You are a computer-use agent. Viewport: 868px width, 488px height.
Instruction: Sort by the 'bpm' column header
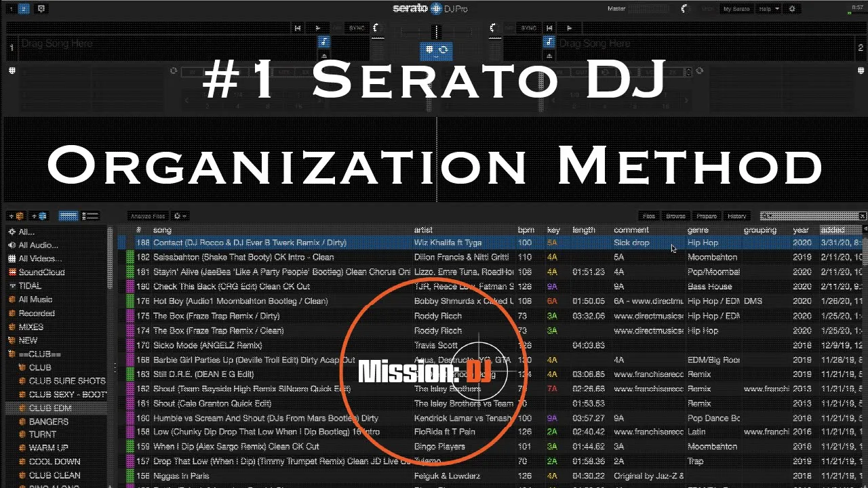pyautogui.click(x=526, y=230)
